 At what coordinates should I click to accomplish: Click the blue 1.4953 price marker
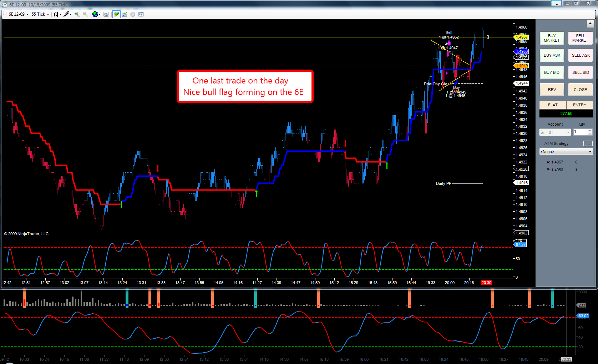[521, 51]
